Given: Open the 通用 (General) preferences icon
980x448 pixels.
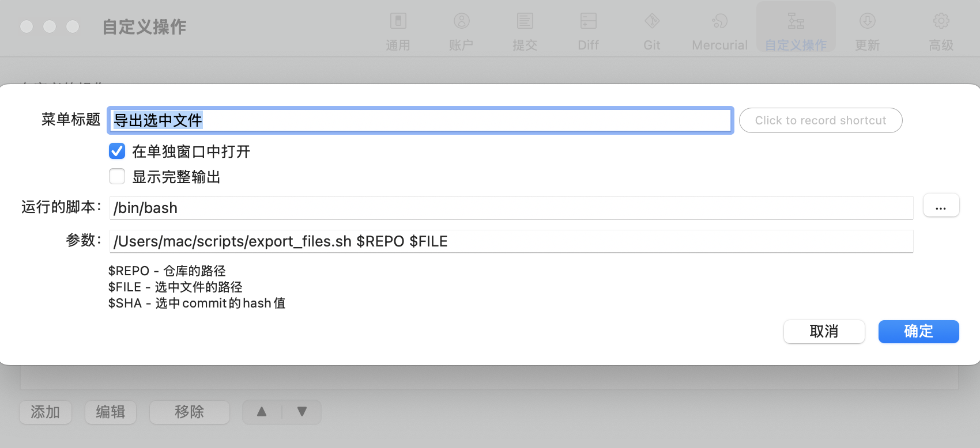Looking at the screenshot, I should click(x=398, y=22).
